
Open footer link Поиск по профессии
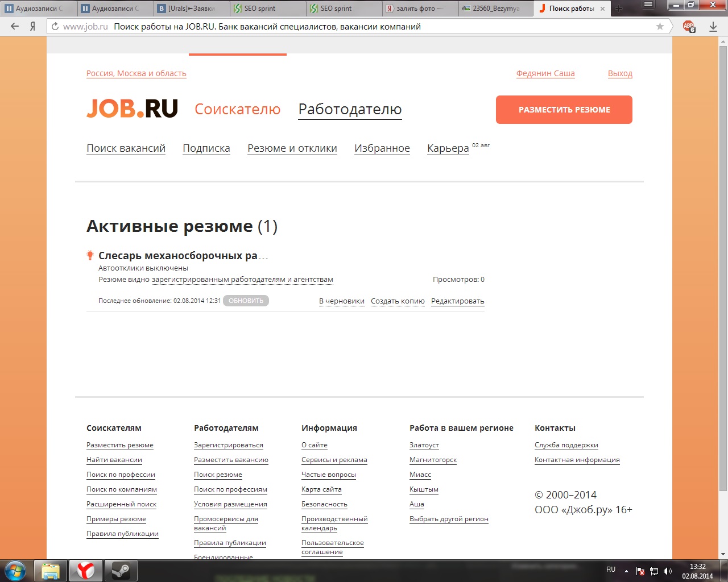point(121,475)
